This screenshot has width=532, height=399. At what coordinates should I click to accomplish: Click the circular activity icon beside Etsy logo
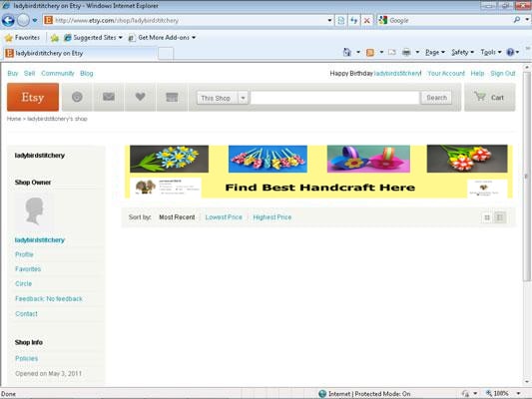77,98
